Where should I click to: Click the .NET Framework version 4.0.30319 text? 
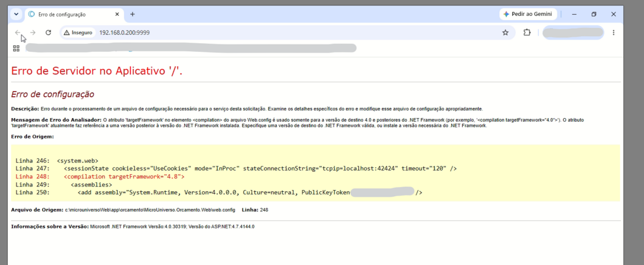point(139,227)
